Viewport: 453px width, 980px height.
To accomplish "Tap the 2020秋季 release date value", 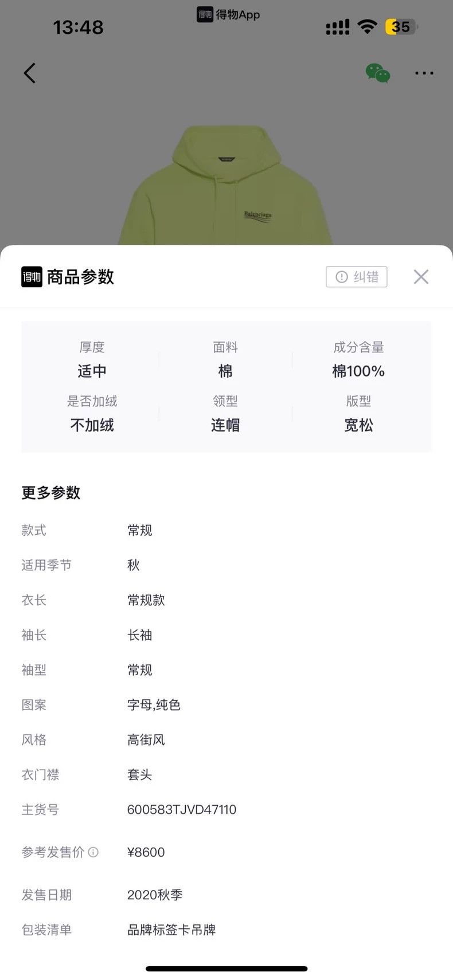I will 155,895.
